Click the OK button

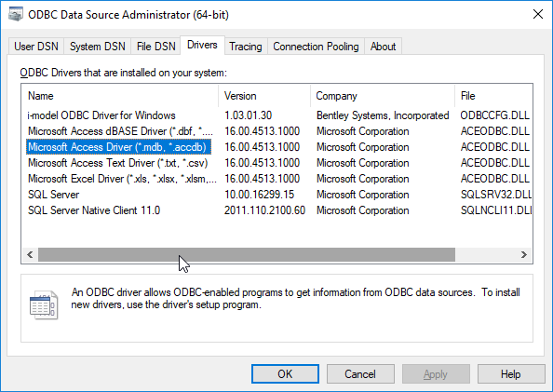(x=285, y=374)
